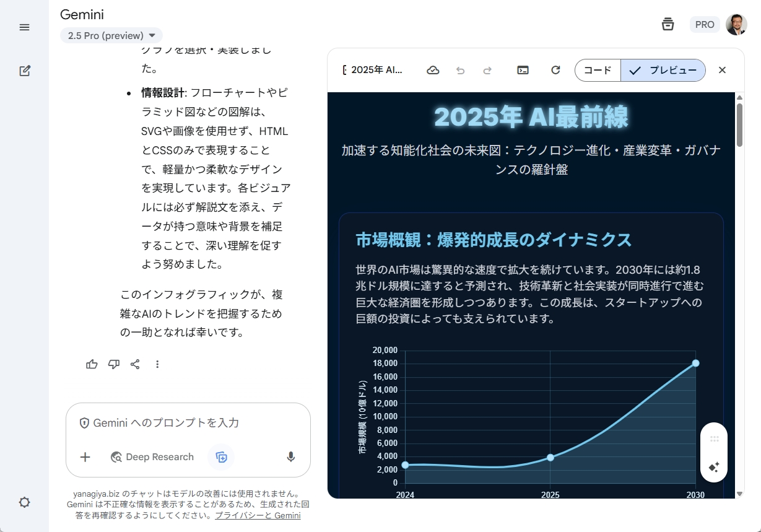
Task: Refresh the canvas preview
Action: (555, 70)
